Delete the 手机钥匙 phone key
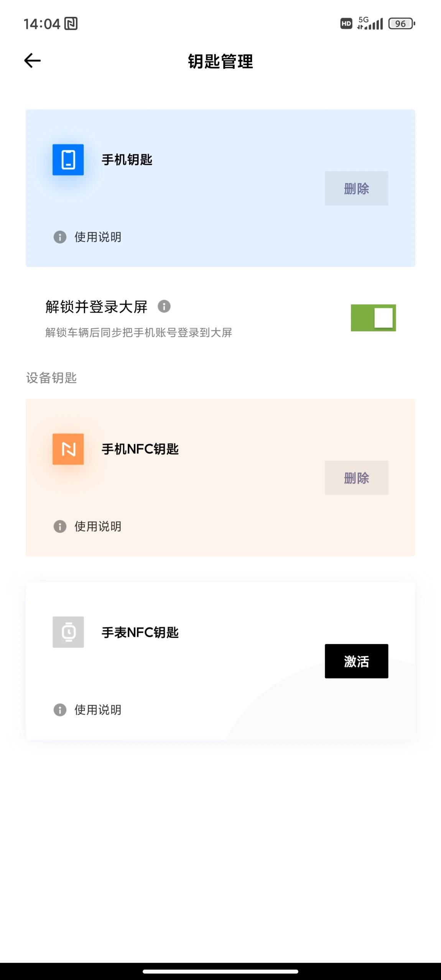Viewport: 441px width, 980px height. 356,188
